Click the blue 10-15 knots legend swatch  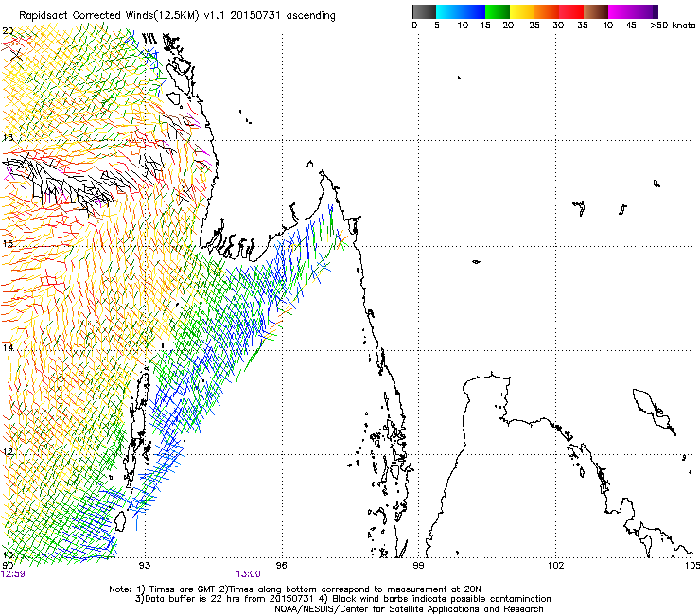(473, 11)
